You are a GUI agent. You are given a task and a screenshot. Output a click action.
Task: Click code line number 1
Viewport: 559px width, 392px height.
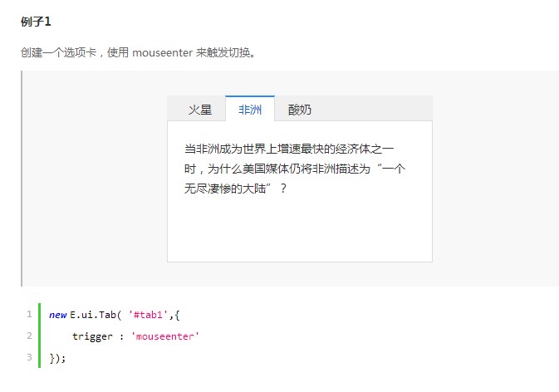coord(29,315)
